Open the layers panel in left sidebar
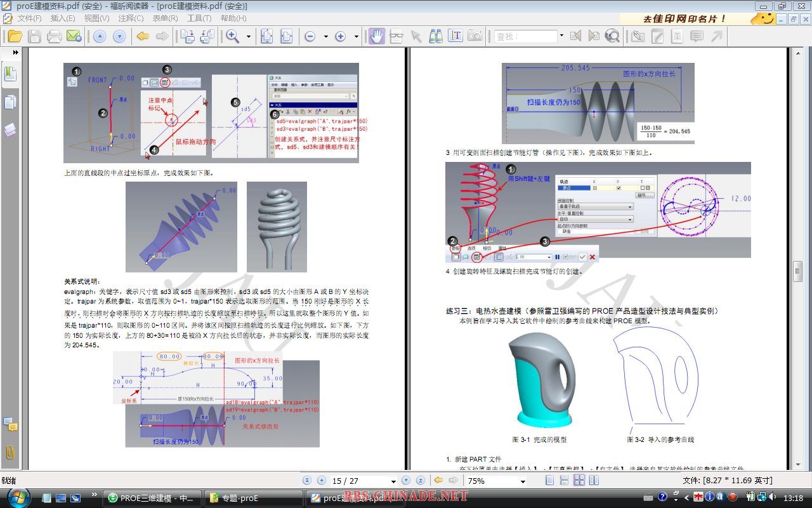Viewport: 812px width, 508px height. [10, 130]
